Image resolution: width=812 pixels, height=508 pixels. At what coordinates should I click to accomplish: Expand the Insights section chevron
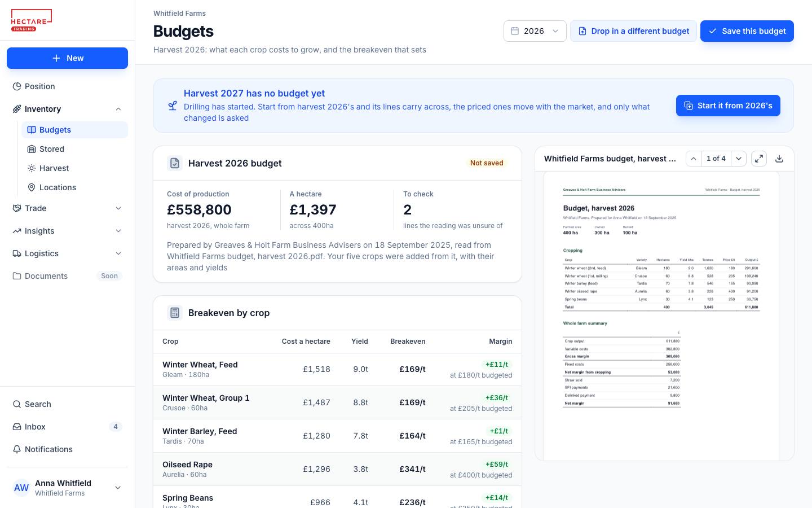tap(118, 231)
